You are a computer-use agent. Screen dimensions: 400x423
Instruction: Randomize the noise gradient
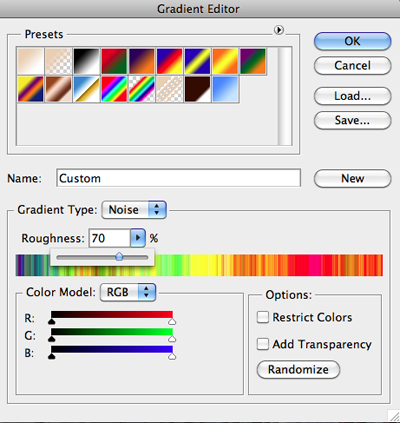pyautogui.click(x=298, y=369)
